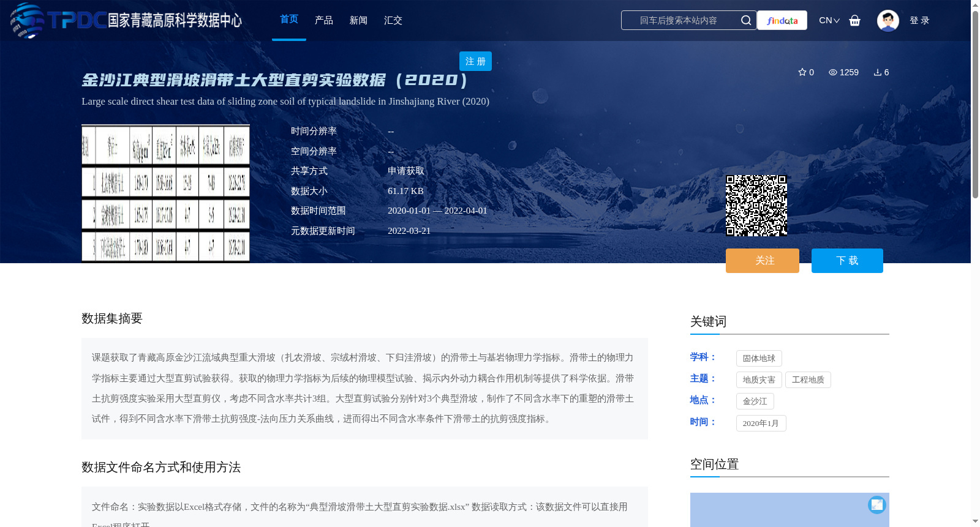Expand the map fullscreen icon

pos(876,504)
